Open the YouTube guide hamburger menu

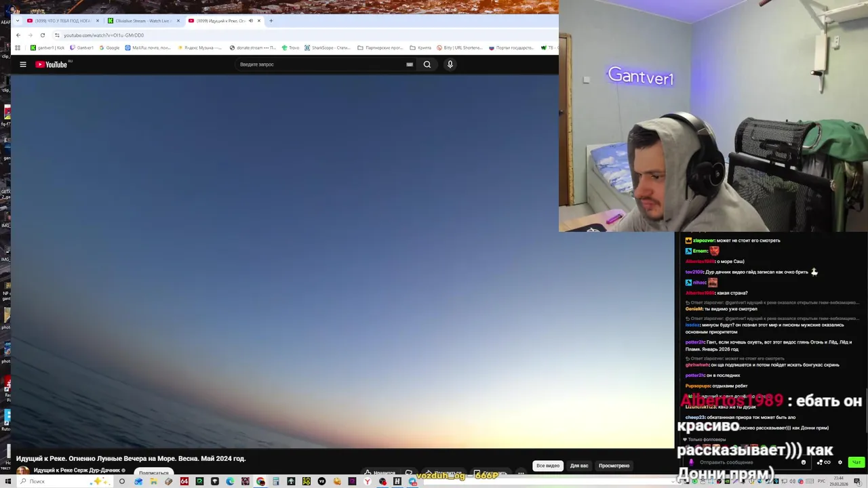click(23, 64)
